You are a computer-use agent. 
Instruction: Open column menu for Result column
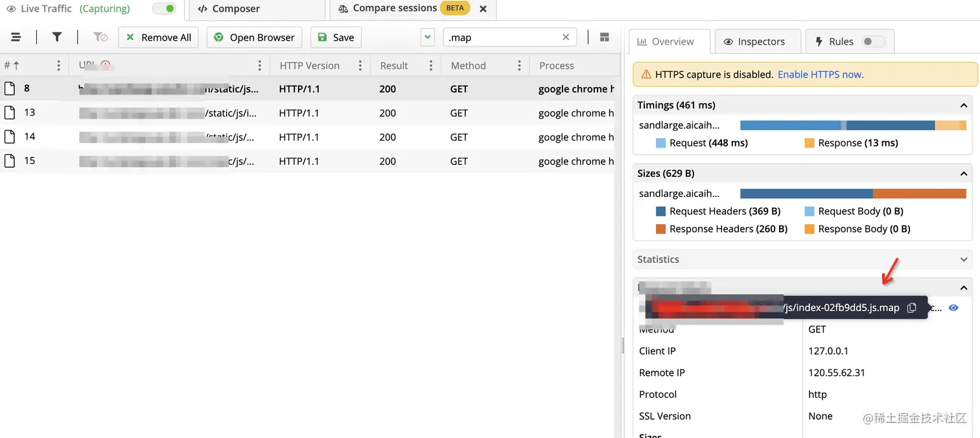click(430, 65)
